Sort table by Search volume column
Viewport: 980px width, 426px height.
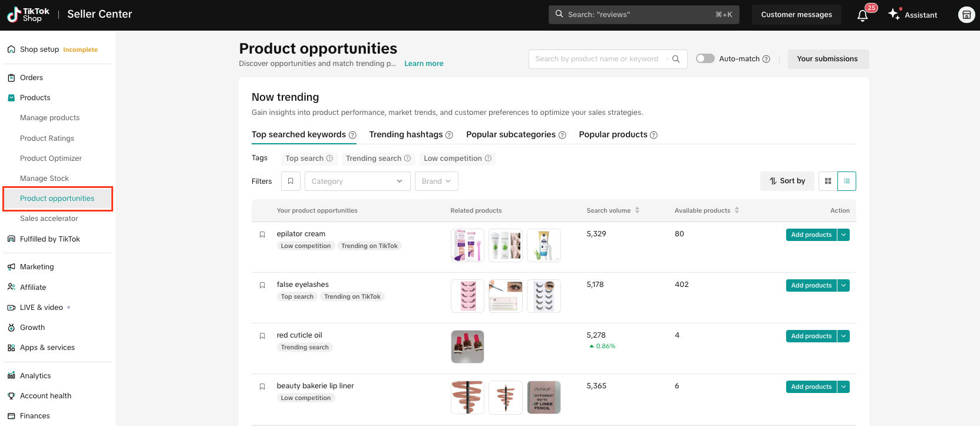(637, 210)
